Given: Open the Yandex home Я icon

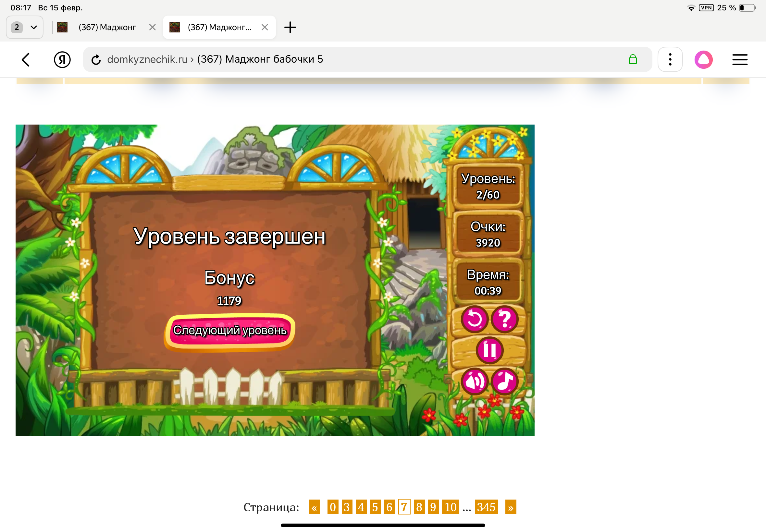Looking at the screenshot, I should point(62,60).
